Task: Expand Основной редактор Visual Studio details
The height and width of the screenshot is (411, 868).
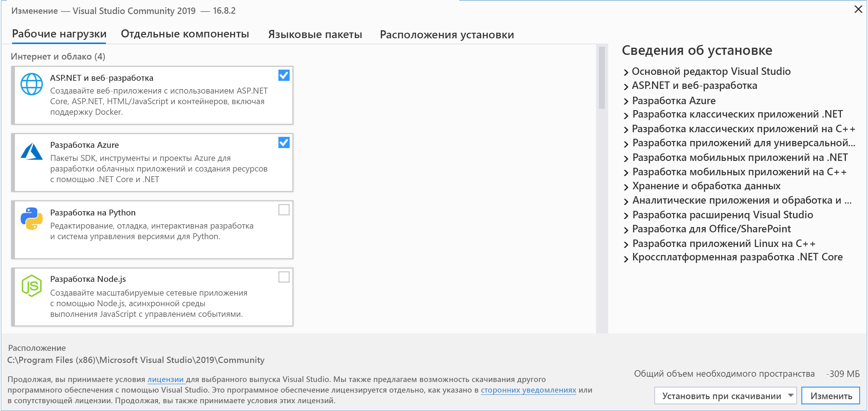Action: point(626,72)
